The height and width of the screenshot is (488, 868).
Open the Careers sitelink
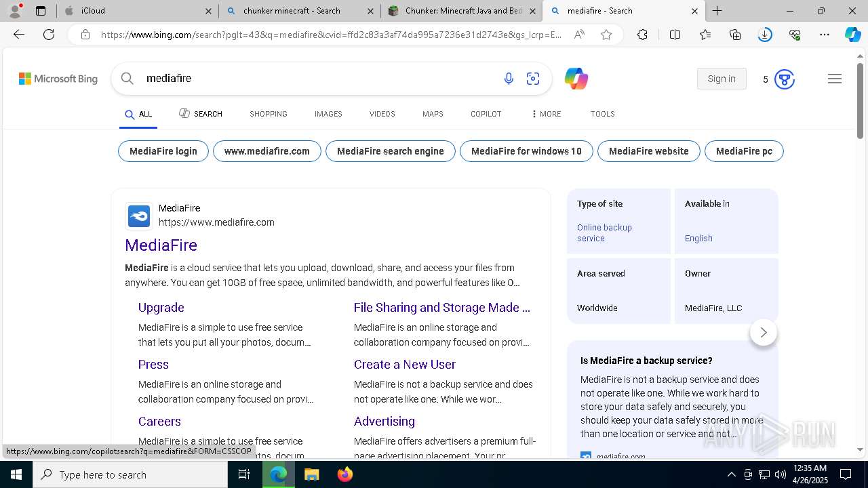coord(159,422)
